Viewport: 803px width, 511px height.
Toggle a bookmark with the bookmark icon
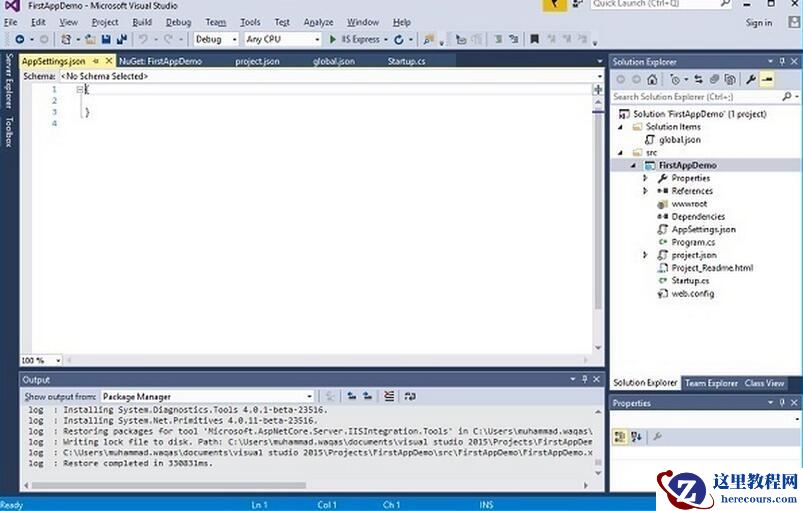tap(535, 39)
